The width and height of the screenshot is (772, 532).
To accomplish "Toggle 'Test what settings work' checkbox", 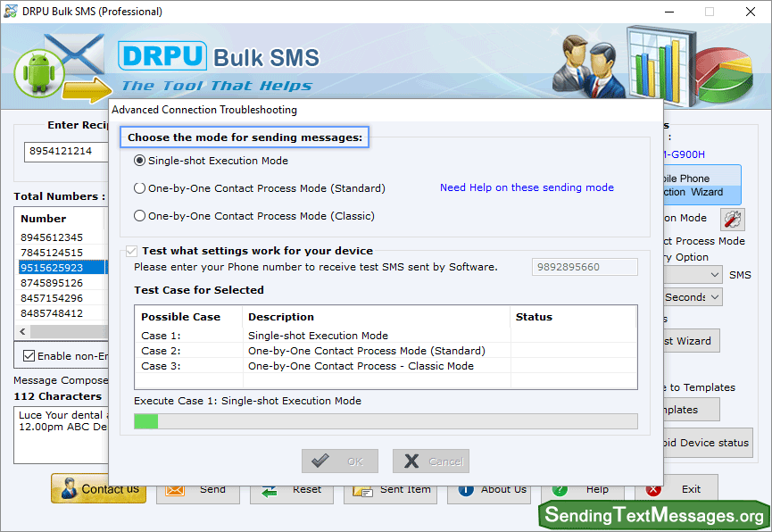I will [x=131, y=251].
